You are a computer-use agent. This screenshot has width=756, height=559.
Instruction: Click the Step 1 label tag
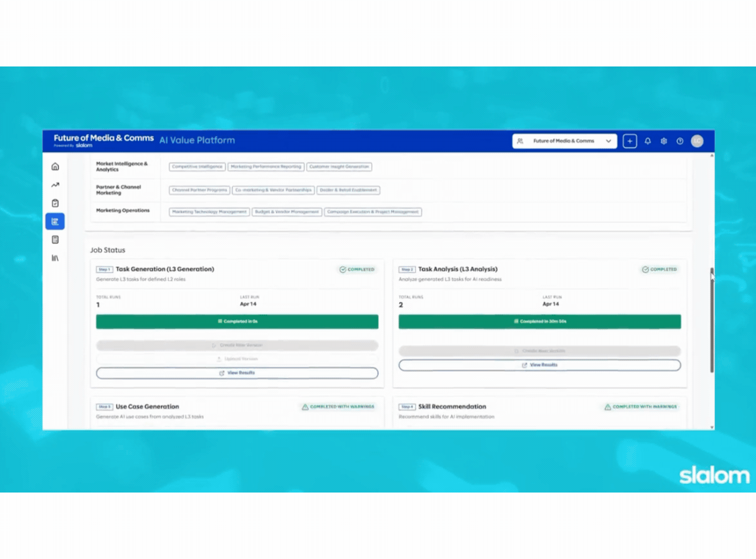pyautogui.click(x=104, y=269)
